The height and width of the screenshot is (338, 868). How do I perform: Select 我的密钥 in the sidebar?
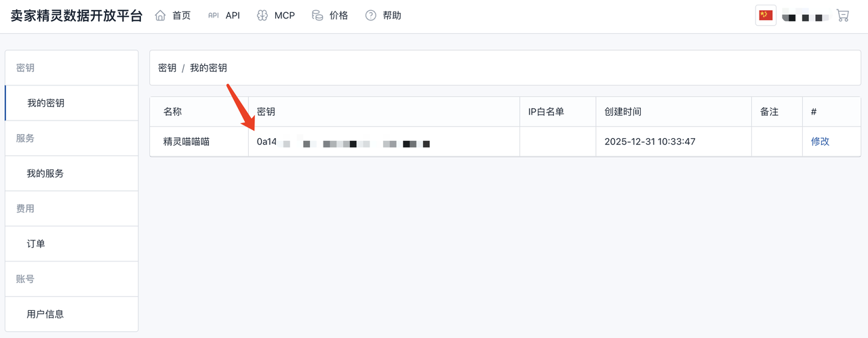pyautogui.click(x=46, y=103)
